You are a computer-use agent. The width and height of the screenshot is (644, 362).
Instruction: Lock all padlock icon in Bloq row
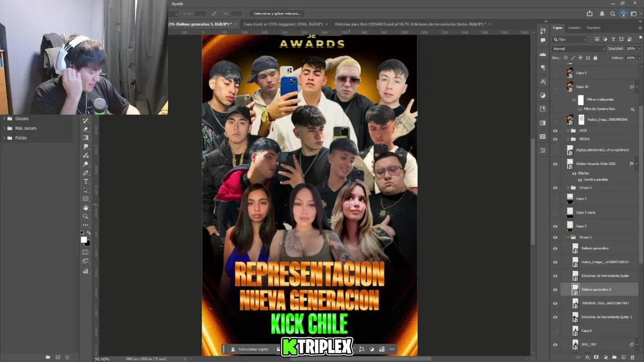click(x=595, y=58)
